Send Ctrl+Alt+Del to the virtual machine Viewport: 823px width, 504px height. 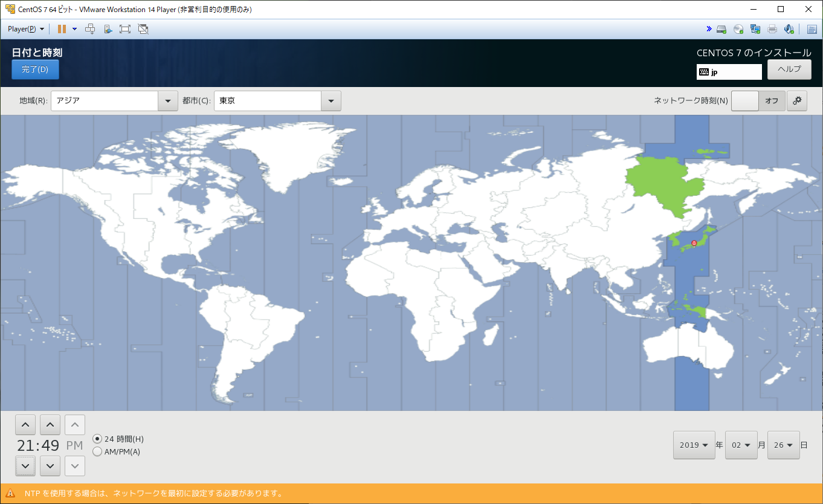(x=90, y=29)
